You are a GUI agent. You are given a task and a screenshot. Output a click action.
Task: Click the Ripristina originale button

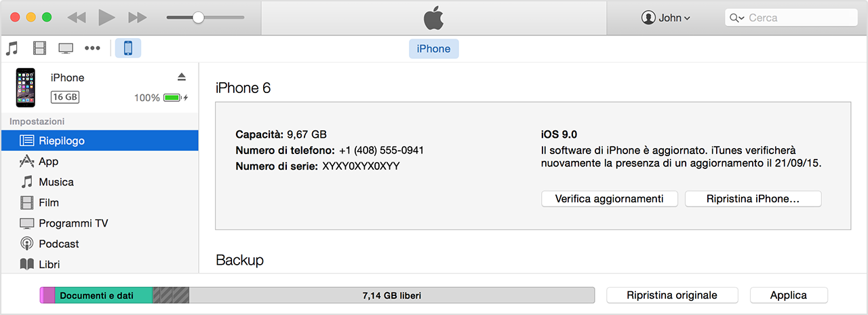[x=672, y=295]
